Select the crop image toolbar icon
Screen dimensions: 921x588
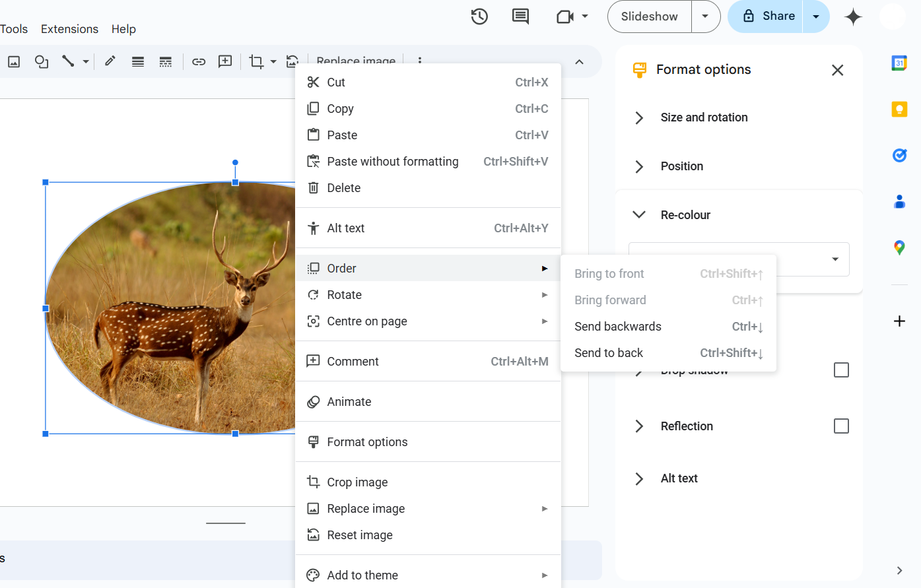tap(256, 61)
